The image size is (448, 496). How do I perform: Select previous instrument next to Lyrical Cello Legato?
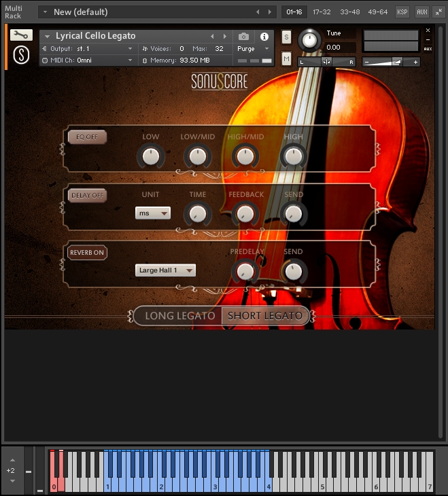click(212, 37)
